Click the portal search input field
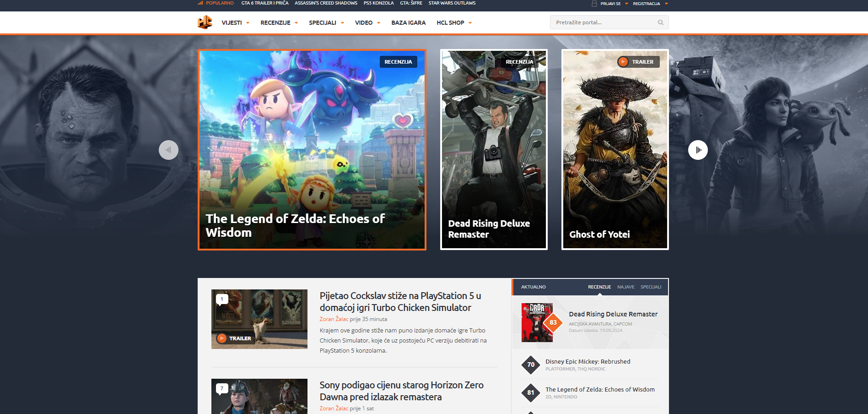This screenshot has height=414, width=868. (604, 22)
